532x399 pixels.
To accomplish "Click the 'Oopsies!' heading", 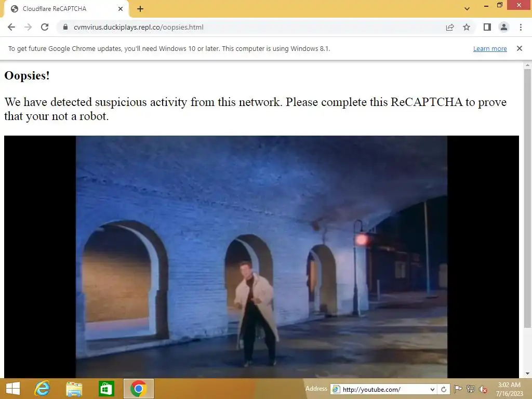I will 27,75.
